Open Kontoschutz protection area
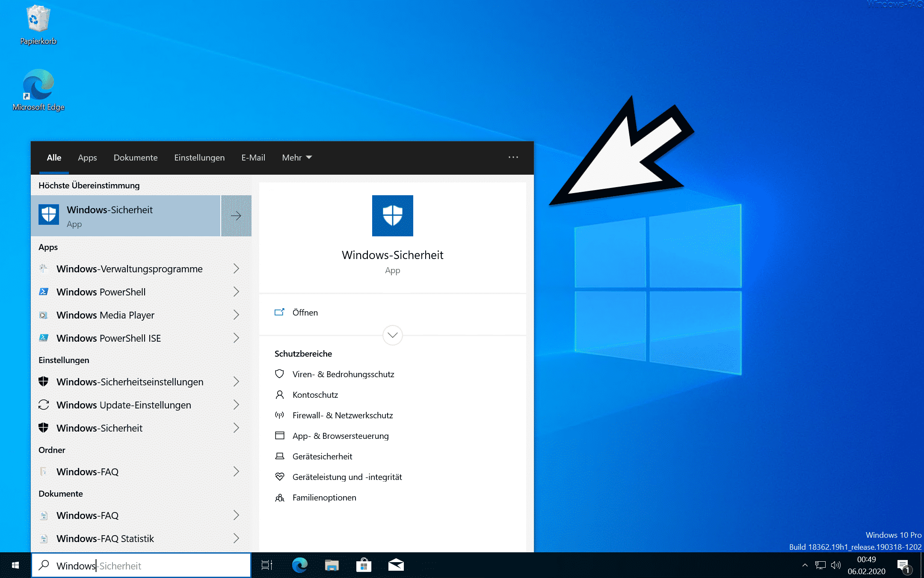Viewport: 924px width, 578px height. 315,395
